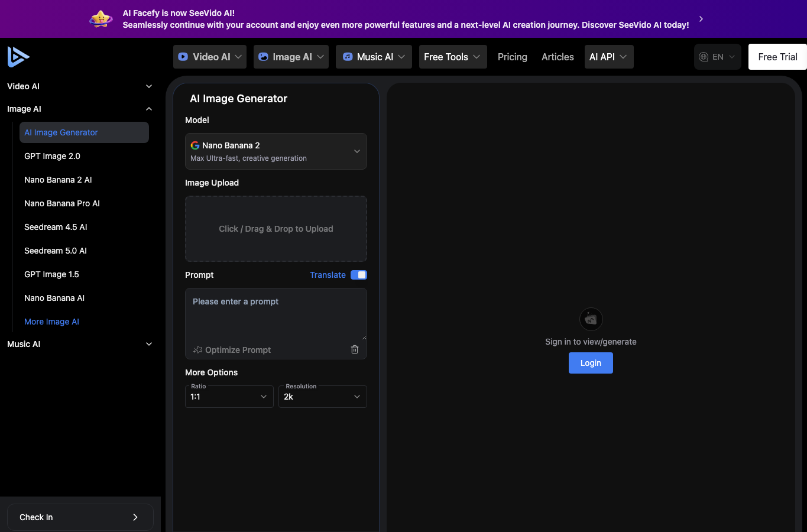
Task: Click the star mascot icon in banner
Action: 101,19
